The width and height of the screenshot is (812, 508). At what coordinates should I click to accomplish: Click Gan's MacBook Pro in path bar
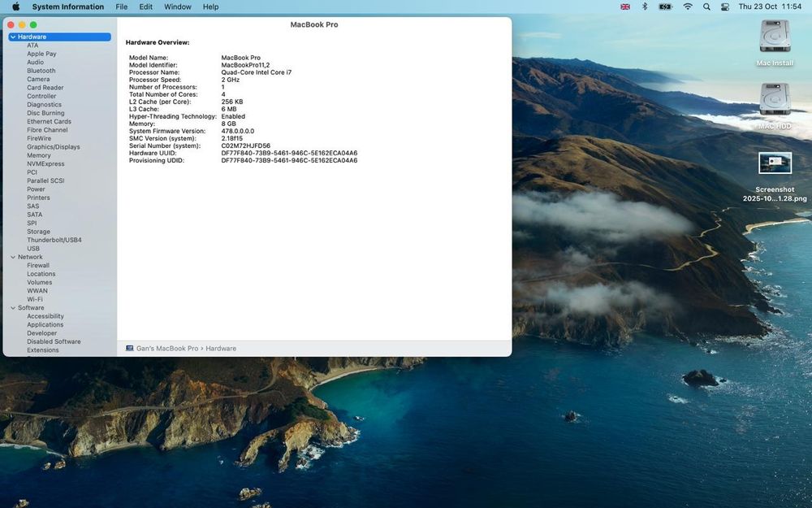point(167,349)
